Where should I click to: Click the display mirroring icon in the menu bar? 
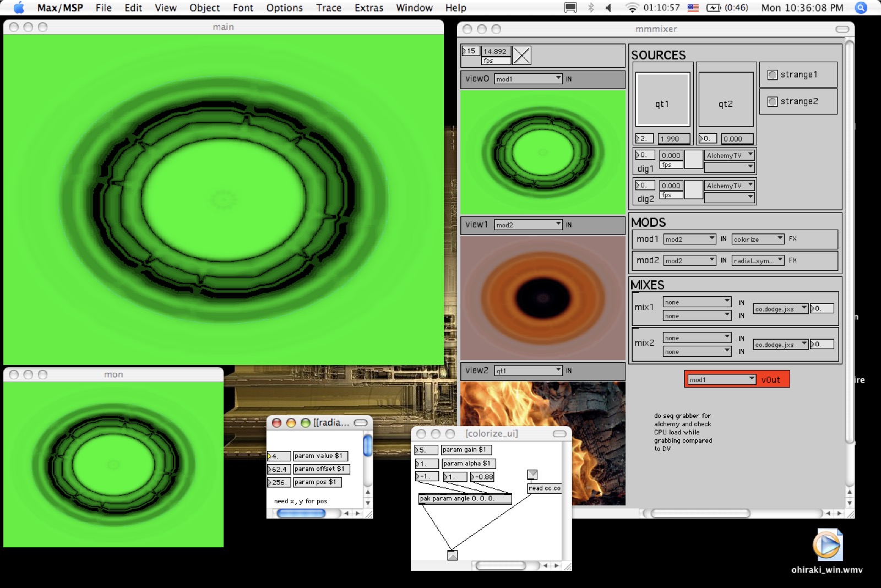click(x=570, y=8)
